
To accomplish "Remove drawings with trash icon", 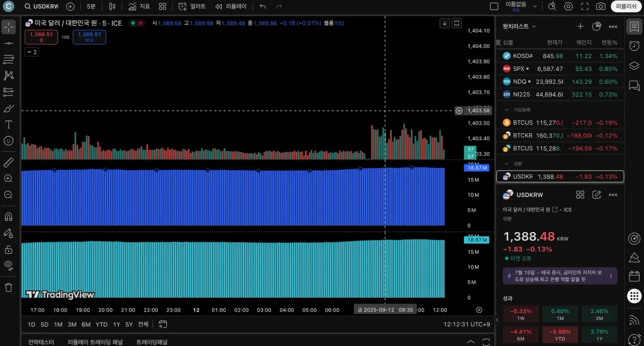I will click(9, 287).
